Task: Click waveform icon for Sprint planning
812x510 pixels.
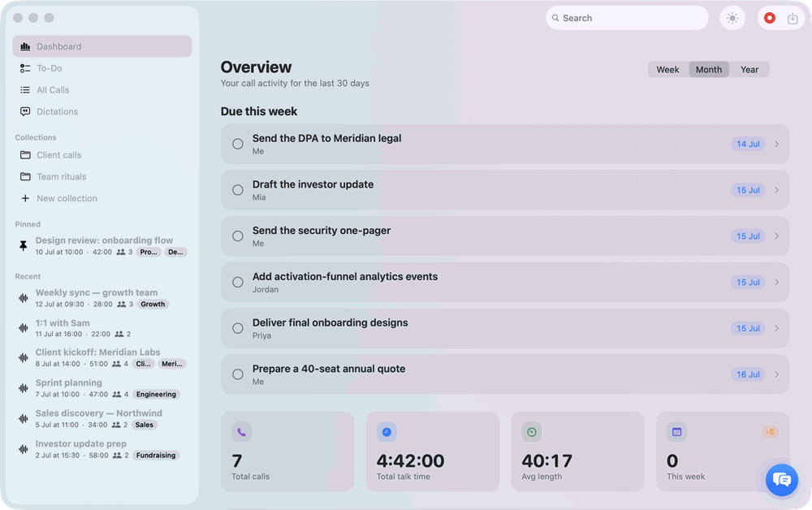Action: click(x=24, y=388)
